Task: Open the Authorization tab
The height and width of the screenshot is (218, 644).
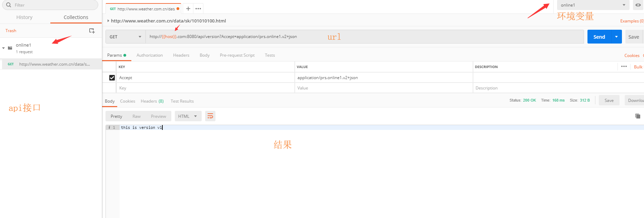Action: coord(150,55)
